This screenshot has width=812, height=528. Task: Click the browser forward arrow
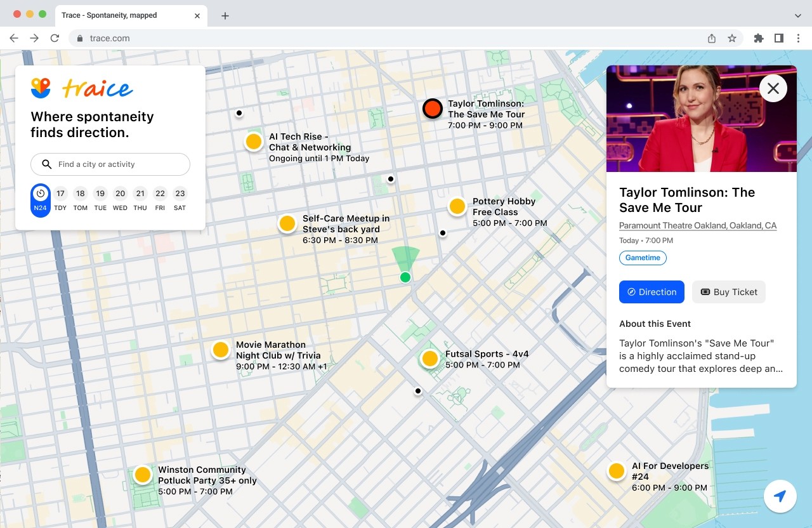34,38
